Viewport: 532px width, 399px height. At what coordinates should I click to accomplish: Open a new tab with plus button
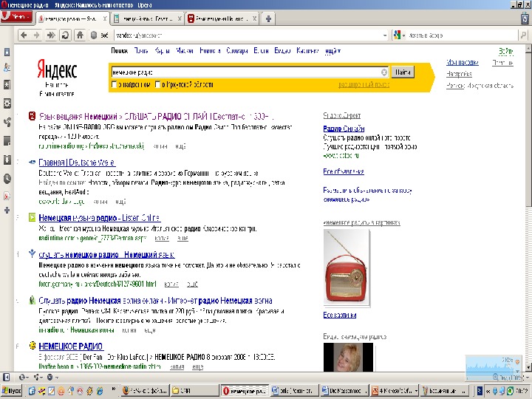[268, 18]
